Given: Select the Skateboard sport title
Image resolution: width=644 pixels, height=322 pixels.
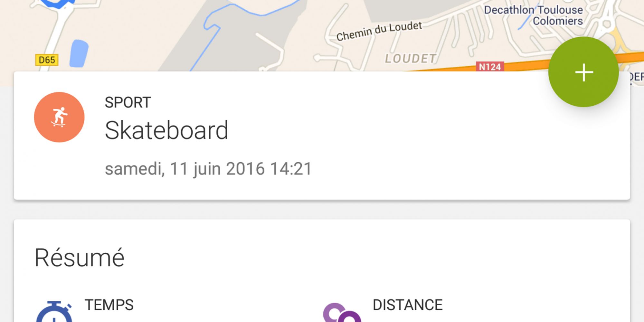Looking at the screenshot, I should click(166, 130).
